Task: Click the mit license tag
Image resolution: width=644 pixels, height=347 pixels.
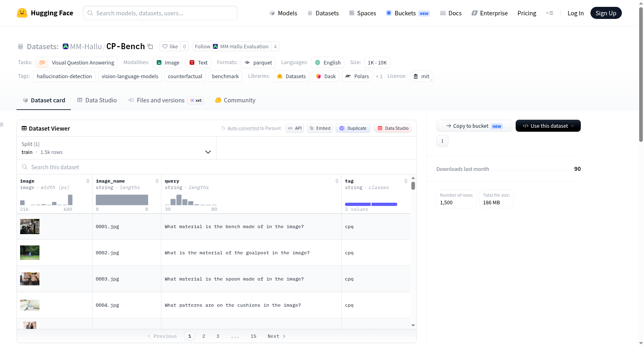Action: coord(421,76)
